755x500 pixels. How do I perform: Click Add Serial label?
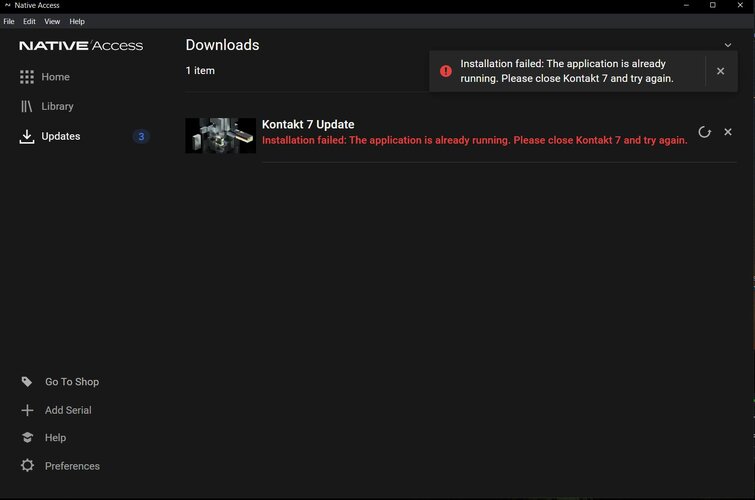(68, 410)
